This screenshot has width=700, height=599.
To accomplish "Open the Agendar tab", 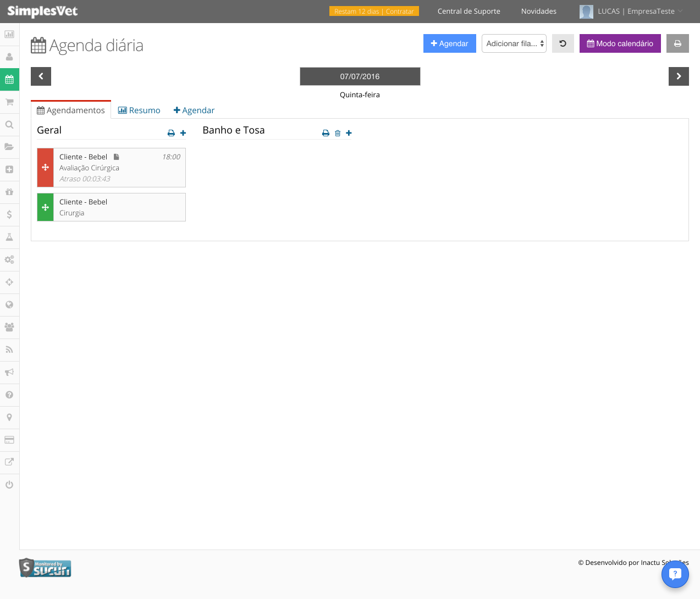I will (x=194, y=110).
